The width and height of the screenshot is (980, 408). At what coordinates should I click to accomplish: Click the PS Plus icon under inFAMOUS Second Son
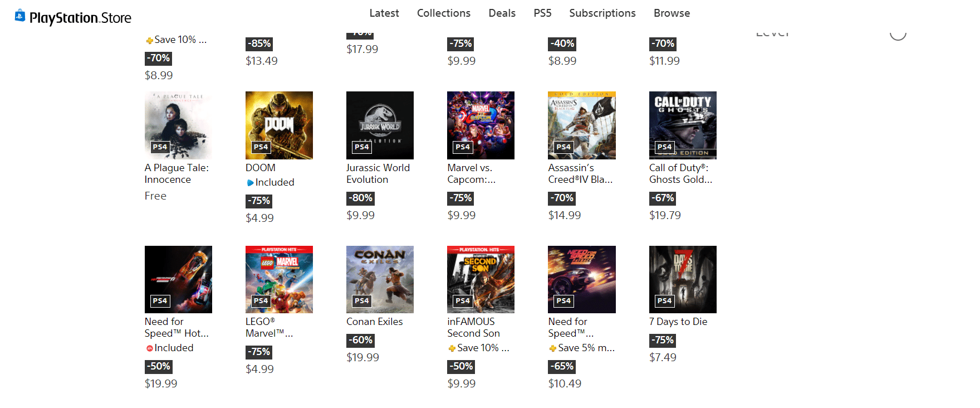coord(452,348)
